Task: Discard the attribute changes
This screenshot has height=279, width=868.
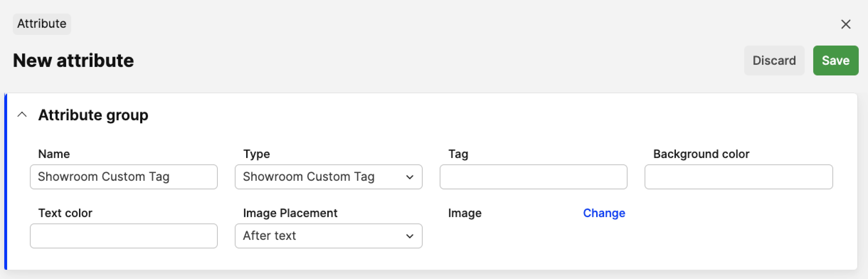Action: 774,60
